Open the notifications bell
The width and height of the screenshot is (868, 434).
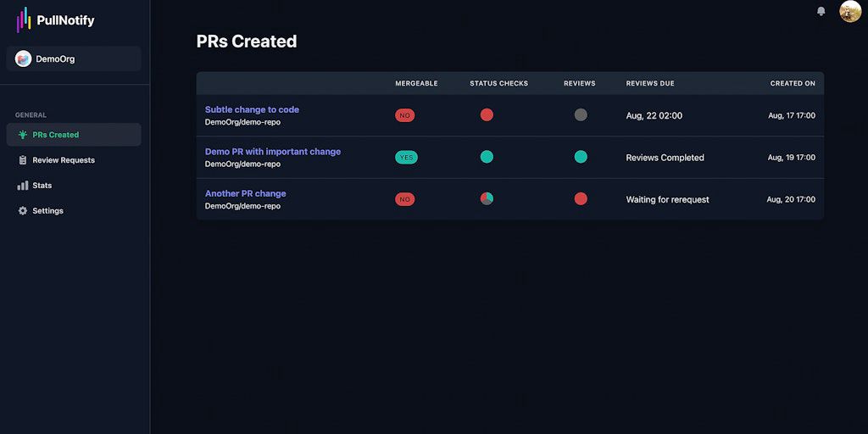pyautogui.click(x=821, y=11)
